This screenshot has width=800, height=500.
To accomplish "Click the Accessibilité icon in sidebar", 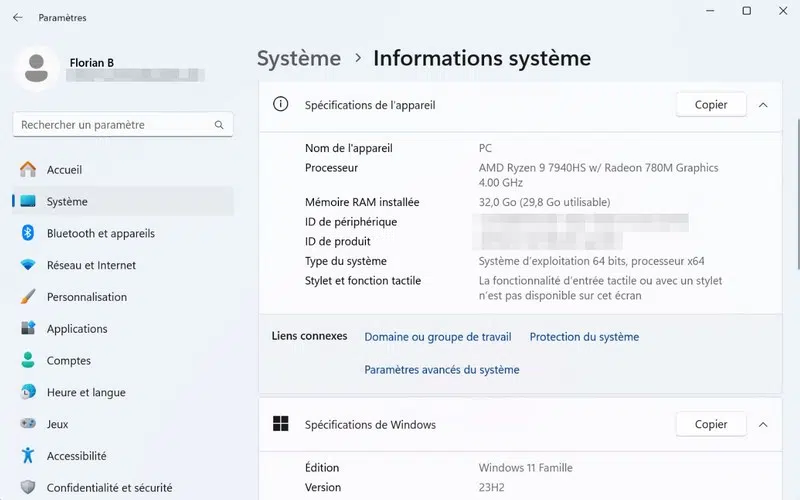I will [x=28, y=456].
